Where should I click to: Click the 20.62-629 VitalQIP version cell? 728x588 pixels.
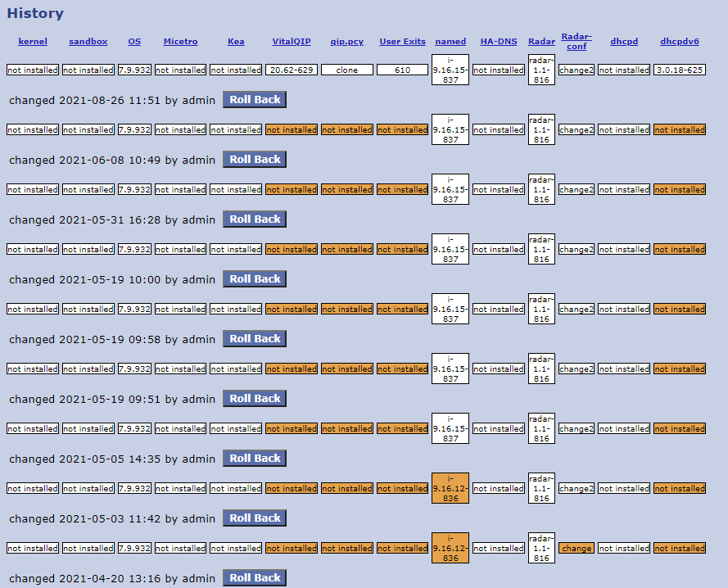coord(292,70)
